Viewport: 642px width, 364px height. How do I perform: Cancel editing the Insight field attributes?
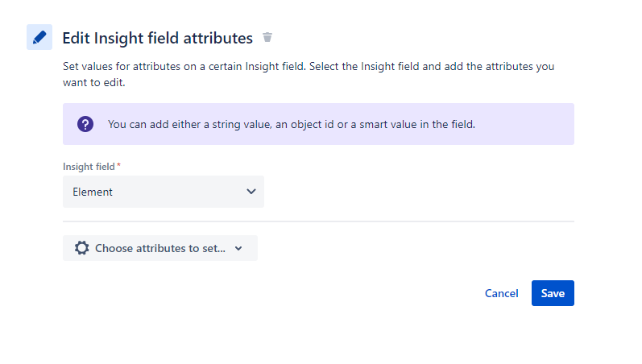click(501, 293)
